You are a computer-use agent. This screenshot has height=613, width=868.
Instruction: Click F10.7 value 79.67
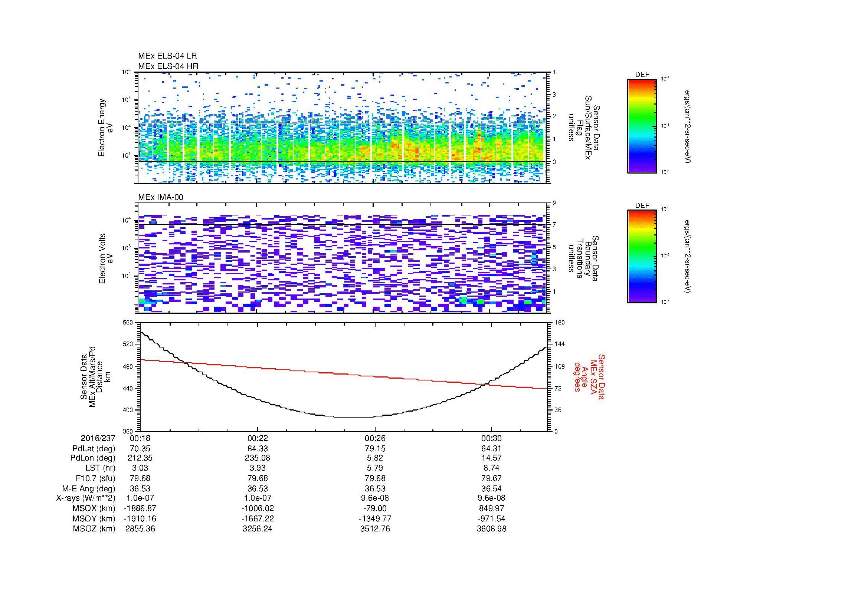[491, 478]
